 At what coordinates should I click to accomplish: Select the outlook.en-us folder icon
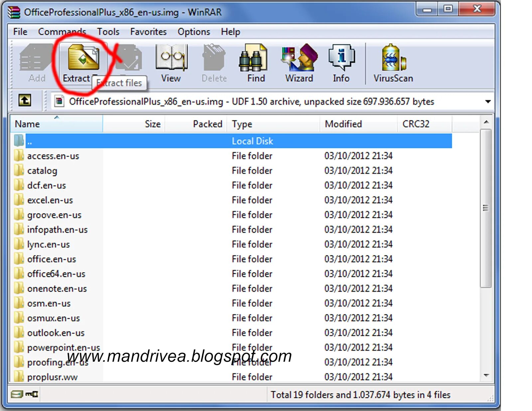pyautogui.click(x=19, y=332)
